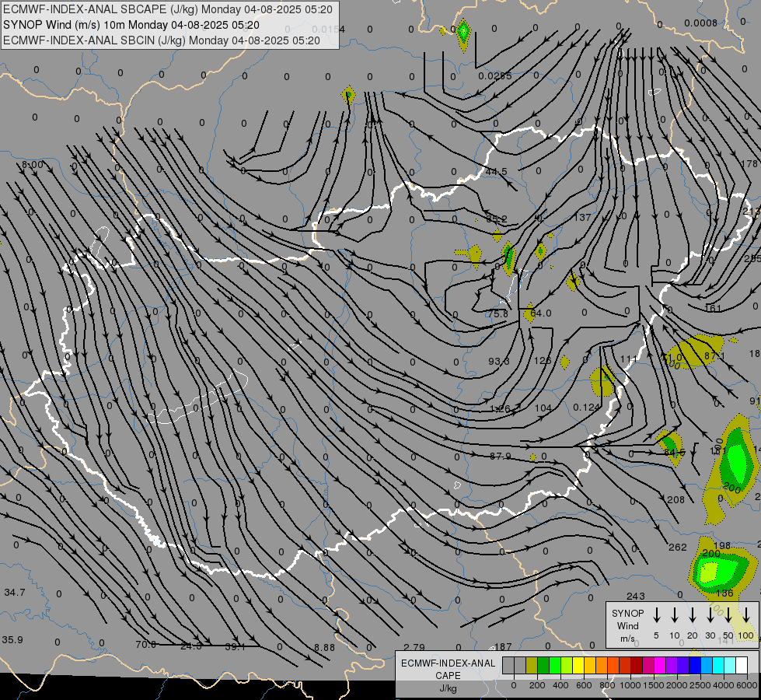The height and width of the screenshot is (700, 761).
Task: Click the 243 value on the map
Action: tap(635, 596)
